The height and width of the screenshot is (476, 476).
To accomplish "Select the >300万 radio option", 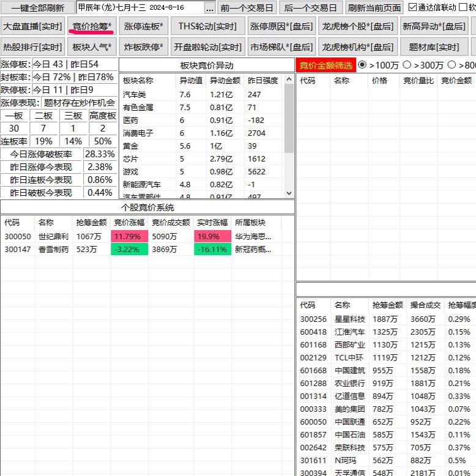I will point(407,65).
